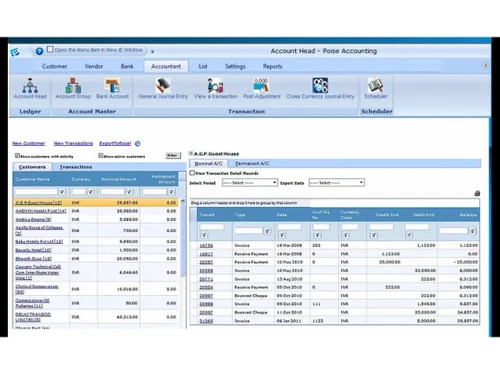Open Bank Account in Account Master

pyautogui.click(x=112, y=89)
